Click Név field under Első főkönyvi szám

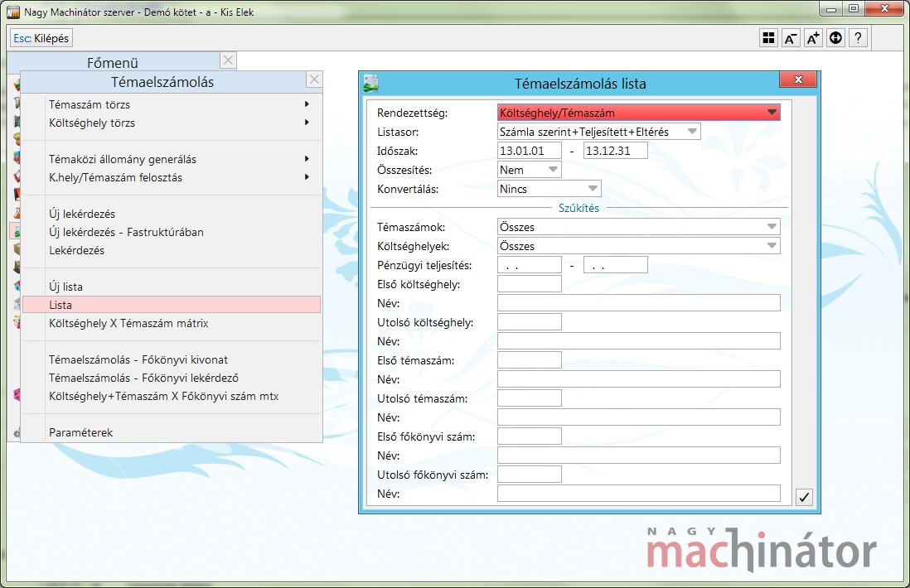638,455
